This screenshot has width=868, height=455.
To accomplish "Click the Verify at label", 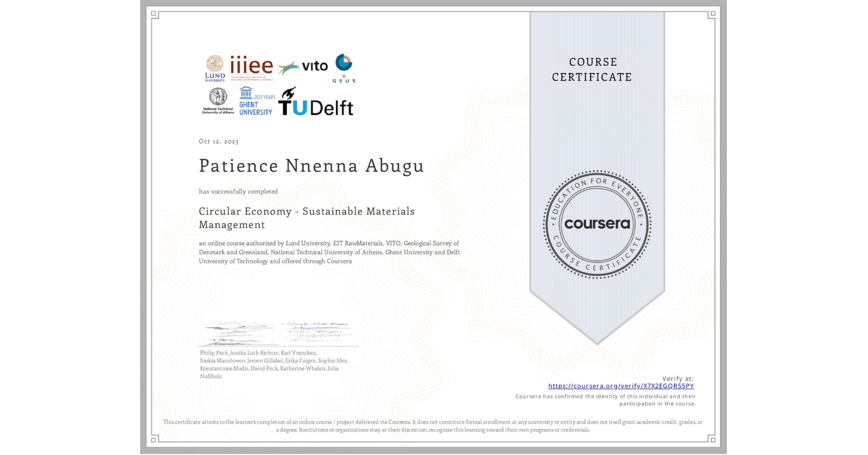I will [x=678, y=378].
